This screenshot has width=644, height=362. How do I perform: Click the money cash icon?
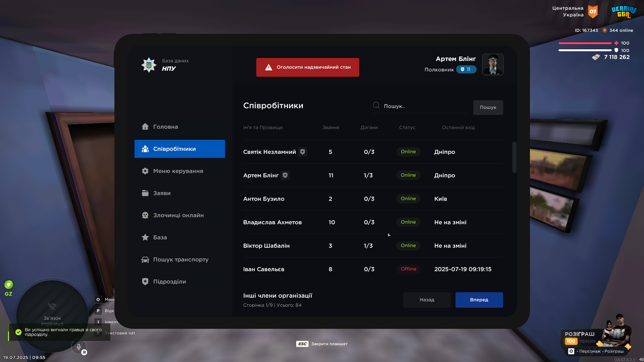596,57
